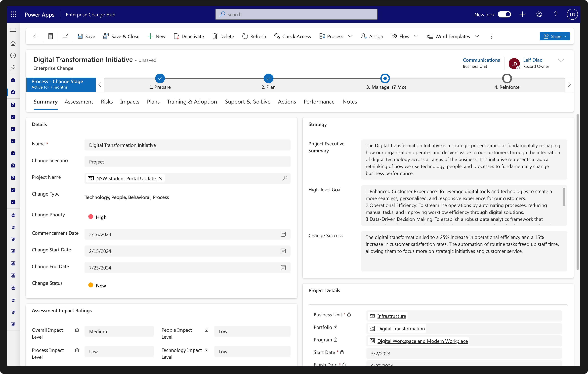Click the Delete trash icon
588x374 pixels.
click(215, 36)
